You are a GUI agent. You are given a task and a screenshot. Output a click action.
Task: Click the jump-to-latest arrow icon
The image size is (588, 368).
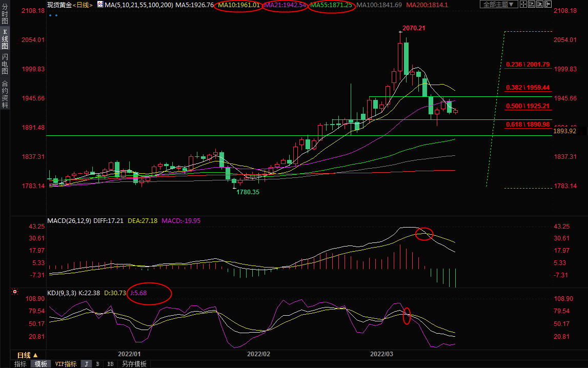tap(548, 4)
